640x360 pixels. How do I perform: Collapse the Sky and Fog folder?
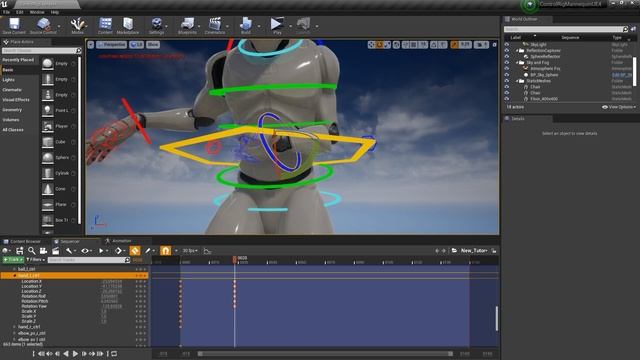(517, 63)
